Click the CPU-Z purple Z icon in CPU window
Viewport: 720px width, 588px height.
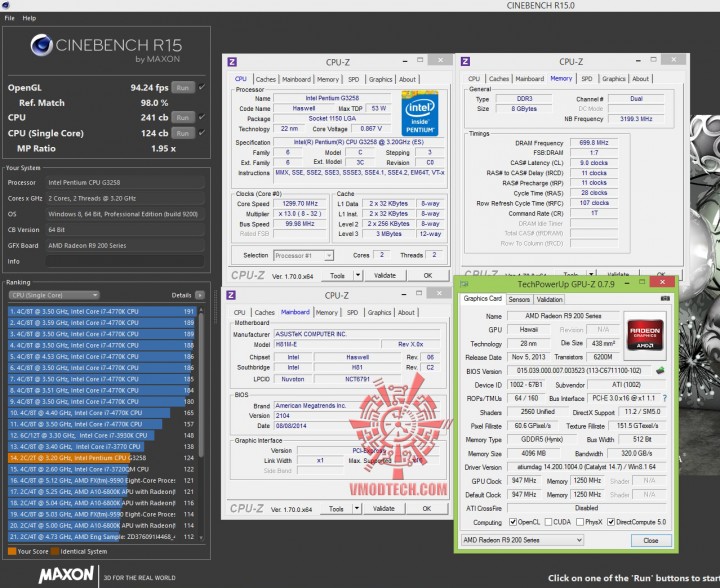click(x=231, y=62)
